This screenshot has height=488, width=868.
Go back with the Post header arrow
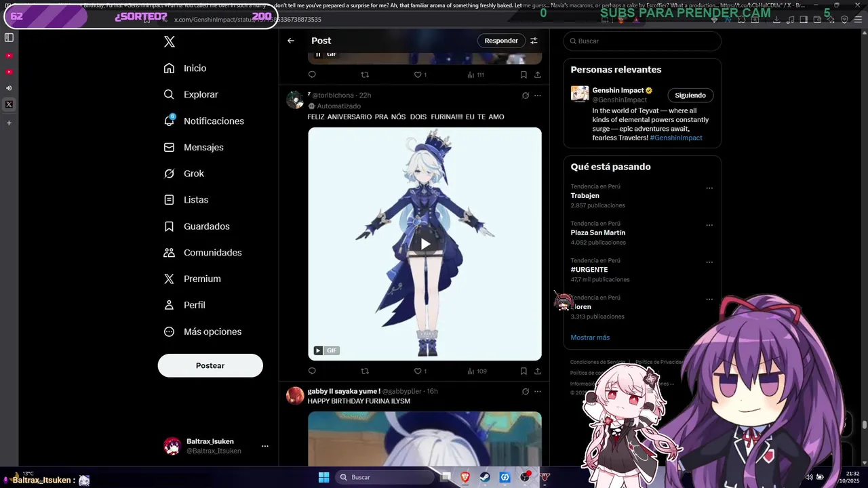click(291, 41)
